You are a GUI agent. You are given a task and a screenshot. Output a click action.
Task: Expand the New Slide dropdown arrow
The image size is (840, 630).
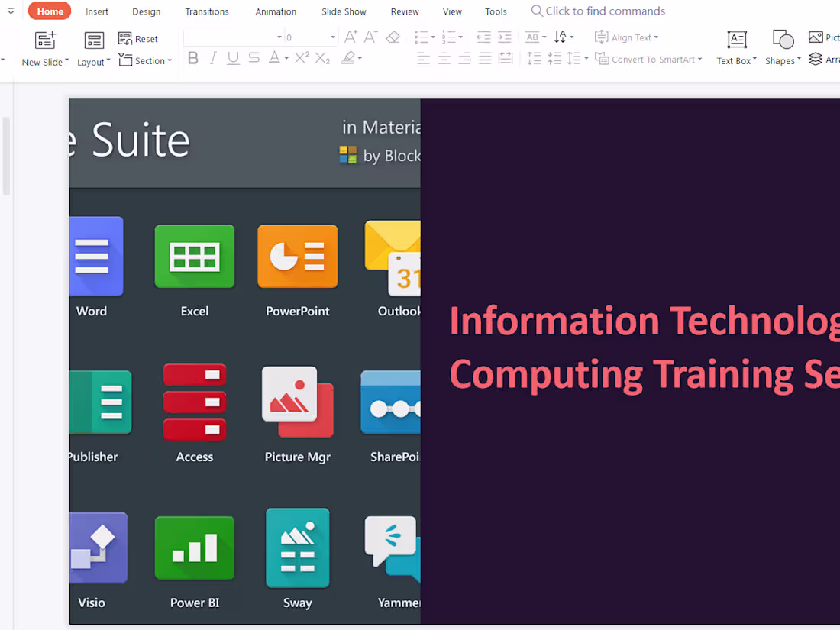coord(67,60)
